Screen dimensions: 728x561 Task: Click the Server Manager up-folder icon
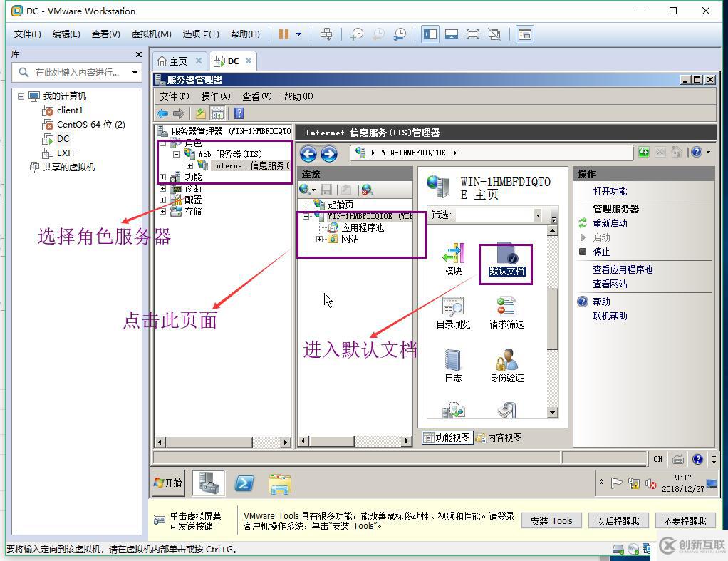201,113
